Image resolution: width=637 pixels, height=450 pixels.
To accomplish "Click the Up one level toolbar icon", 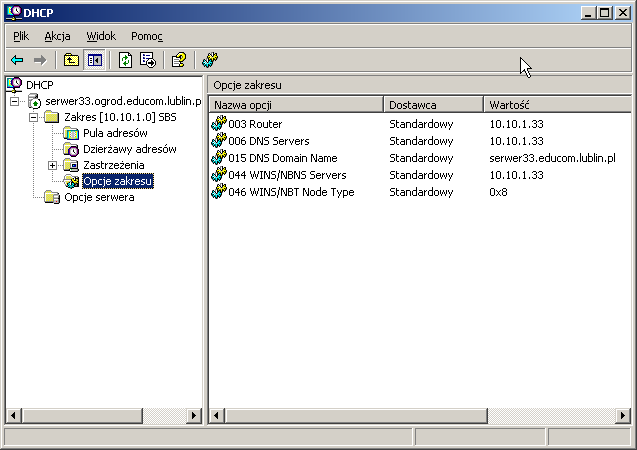I will click(x=71, y=60).
